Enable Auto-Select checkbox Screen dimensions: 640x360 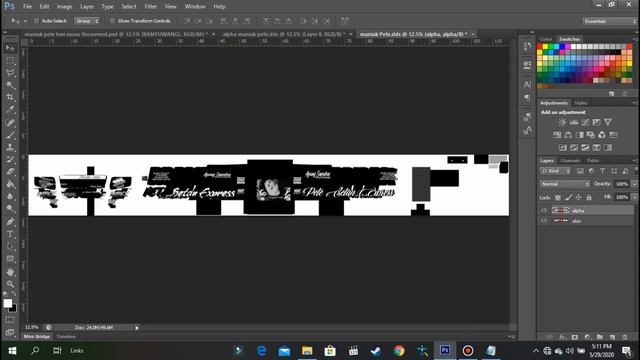pyautogui.click(x=36, y=21)
